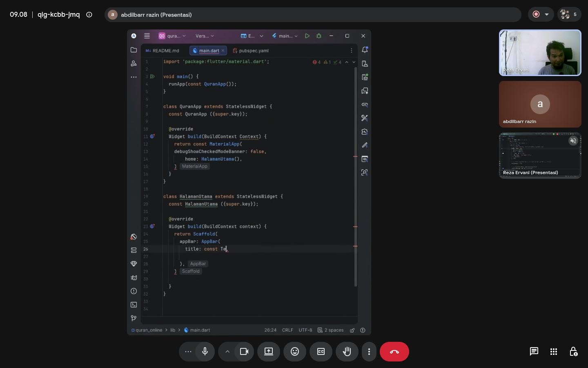Open the main.dart run configuration dropdown
This screenshot has height=368, width=588.
[285, 36]
